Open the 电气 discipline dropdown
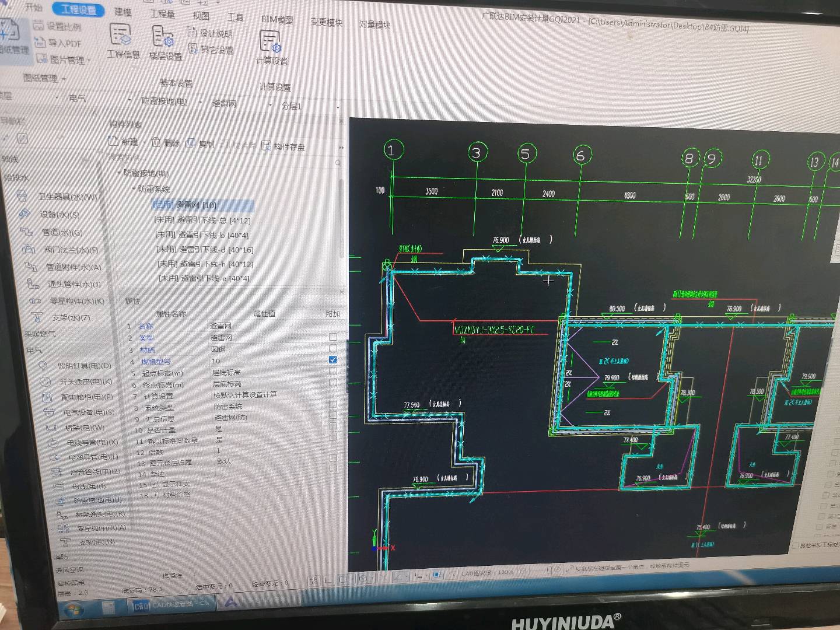This screenshot has height=630, width=840. pos(130,100)
